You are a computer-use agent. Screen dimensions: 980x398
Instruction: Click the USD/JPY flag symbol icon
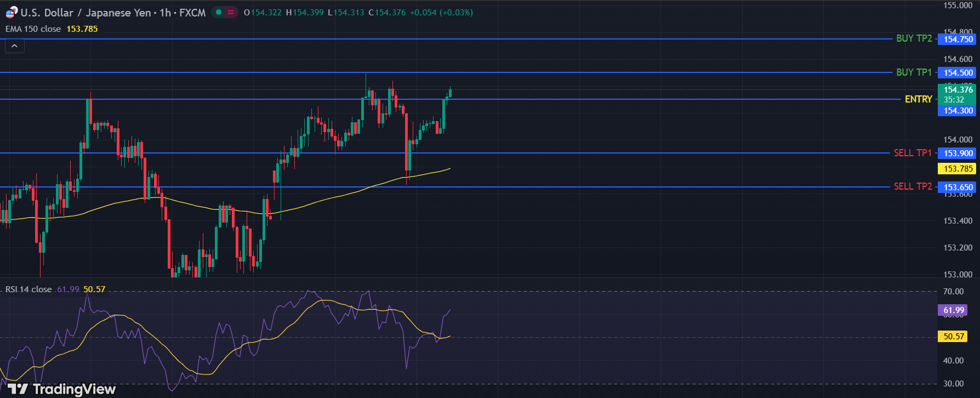pos(11,12)
